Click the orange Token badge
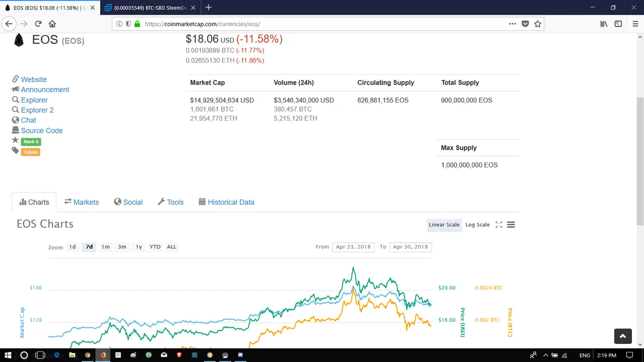The image size is (644, 362). coord(30,152)
